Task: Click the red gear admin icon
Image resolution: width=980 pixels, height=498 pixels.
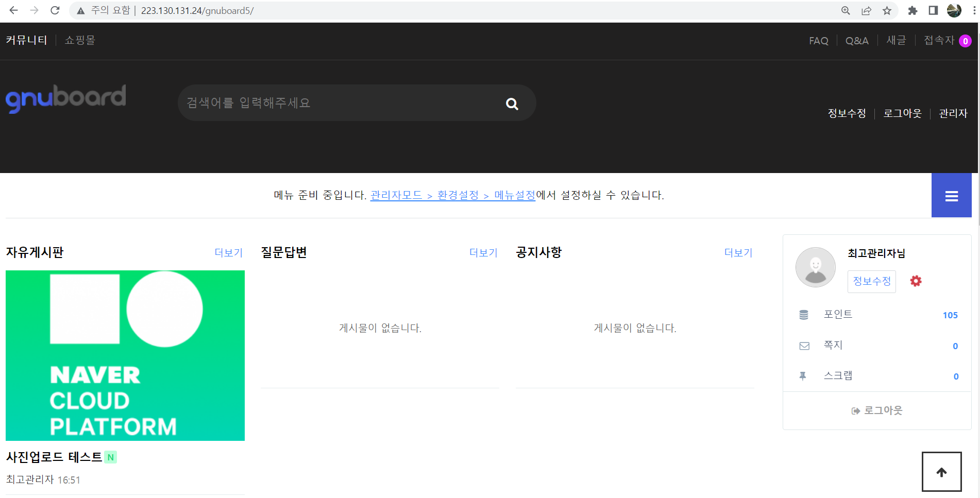Action: coord(916,281)
